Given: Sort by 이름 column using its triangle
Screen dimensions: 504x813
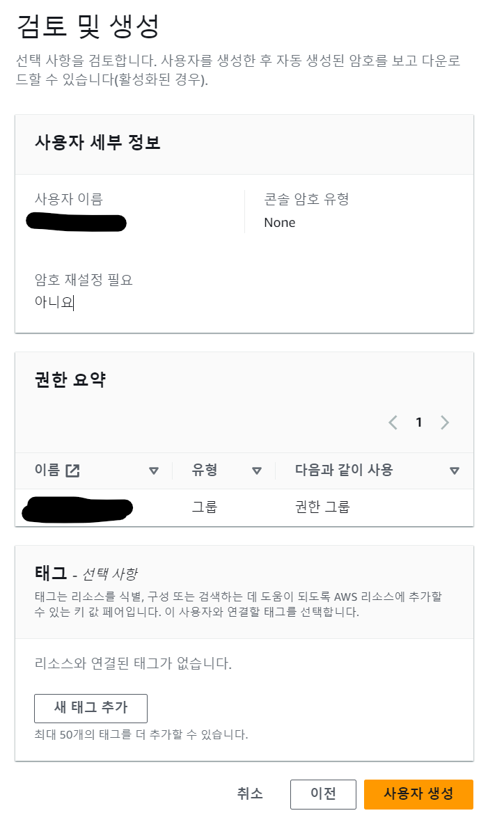Looking at the screenshot, I should (154, 471).
